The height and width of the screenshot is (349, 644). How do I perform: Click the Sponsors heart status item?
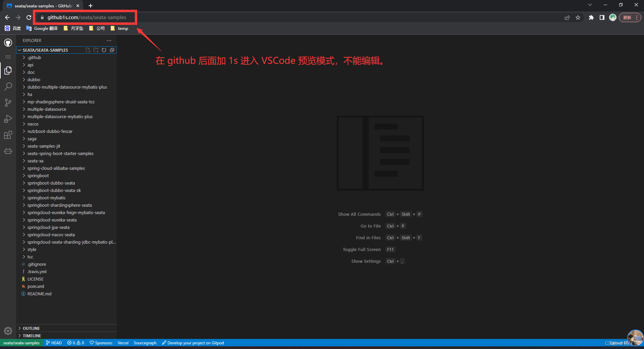pyautogui.click(x=101, y=343)
